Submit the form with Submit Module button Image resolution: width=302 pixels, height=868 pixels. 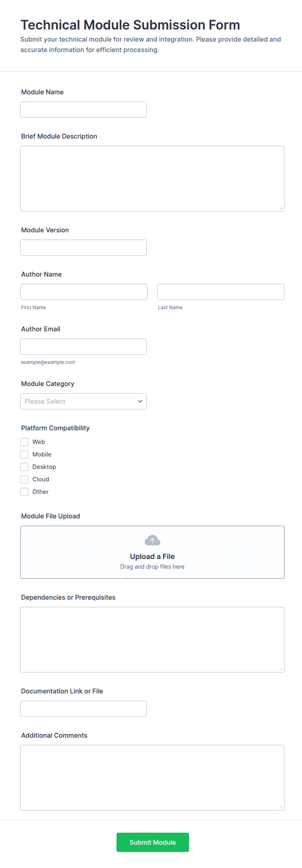point(153,842)
